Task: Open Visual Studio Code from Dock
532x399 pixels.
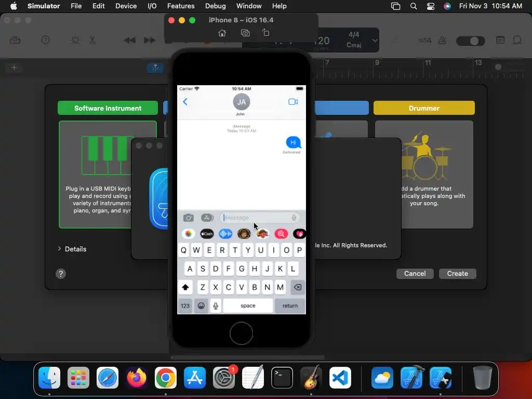Action: point(340,378)
